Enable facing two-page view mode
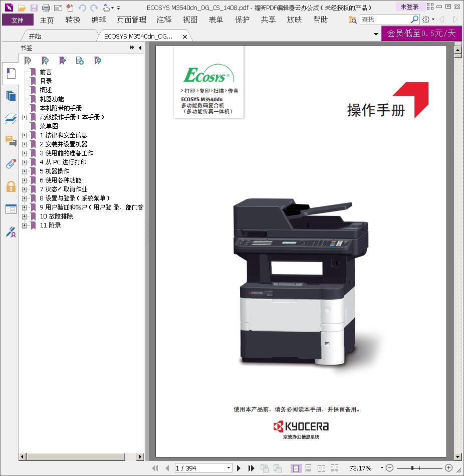The width and height of the screenshot is (464, 476). [321, 468]
